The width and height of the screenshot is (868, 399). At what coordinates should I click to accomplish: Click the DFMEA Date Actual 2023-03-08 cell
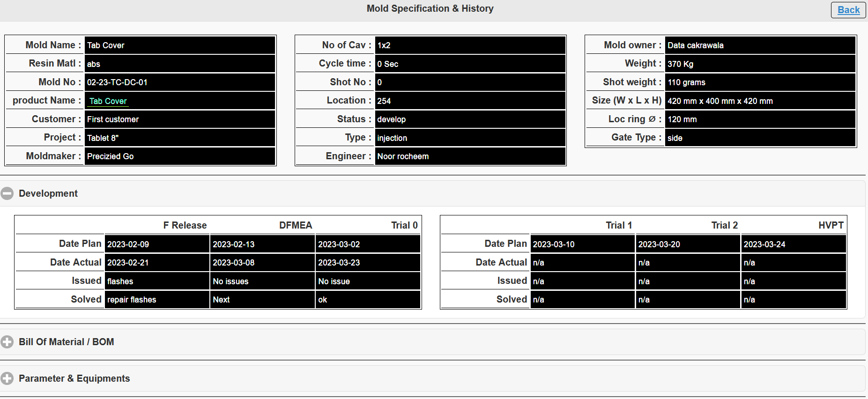234,263
